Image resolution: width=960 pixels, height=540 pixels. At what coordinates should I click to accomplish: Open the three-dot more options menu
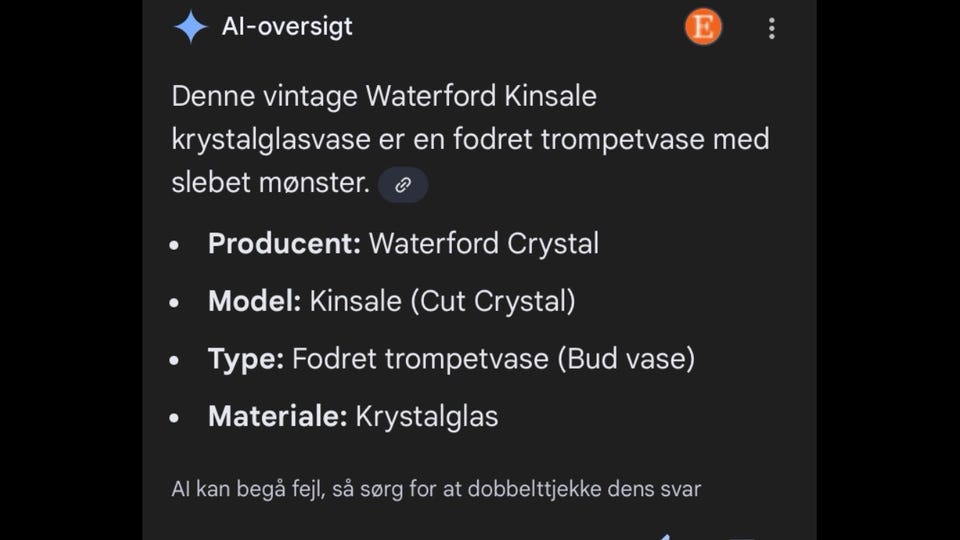coord(771,28)
